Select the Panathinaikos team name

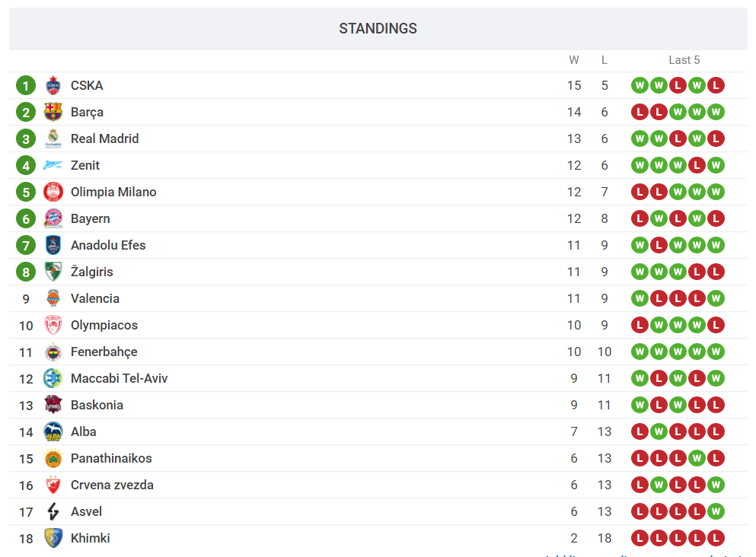point(111,458)
